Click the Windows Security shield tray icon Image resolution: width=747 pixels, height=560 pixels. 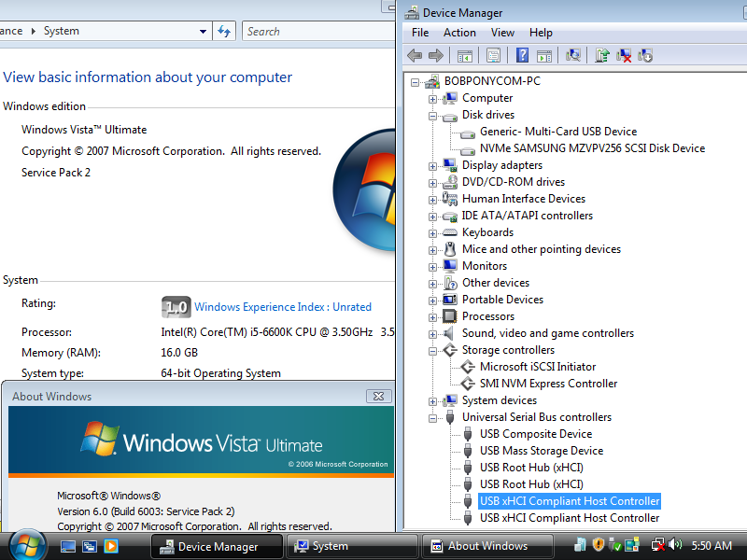click(x=598, y=544)
